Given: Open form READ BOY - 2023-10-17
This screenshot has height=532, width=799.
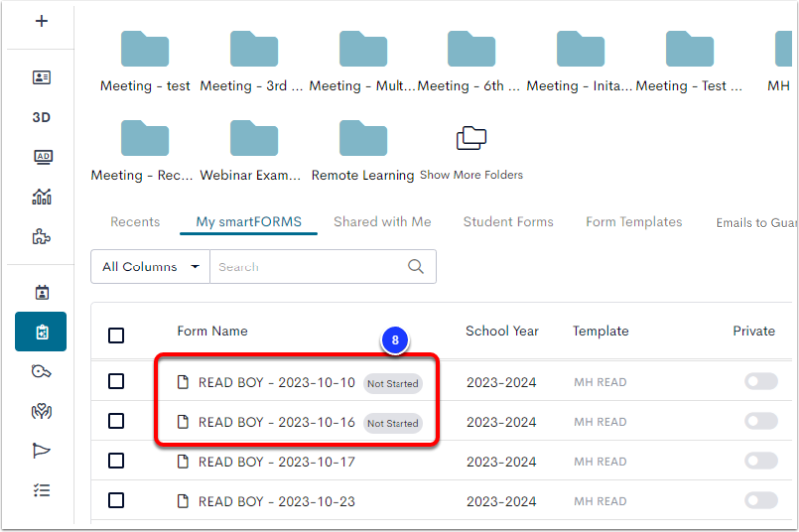Looking at the screenshot, I should [x=277, y=462].
